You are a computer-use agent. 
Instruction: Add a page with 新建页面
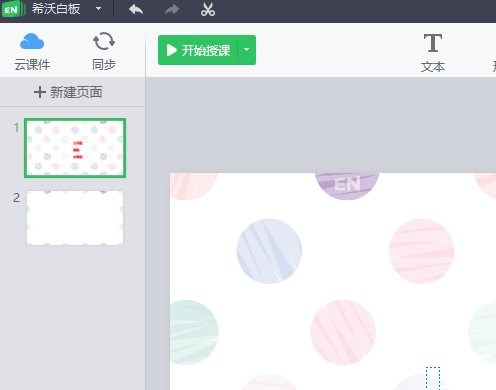click(x=68, y=92)
